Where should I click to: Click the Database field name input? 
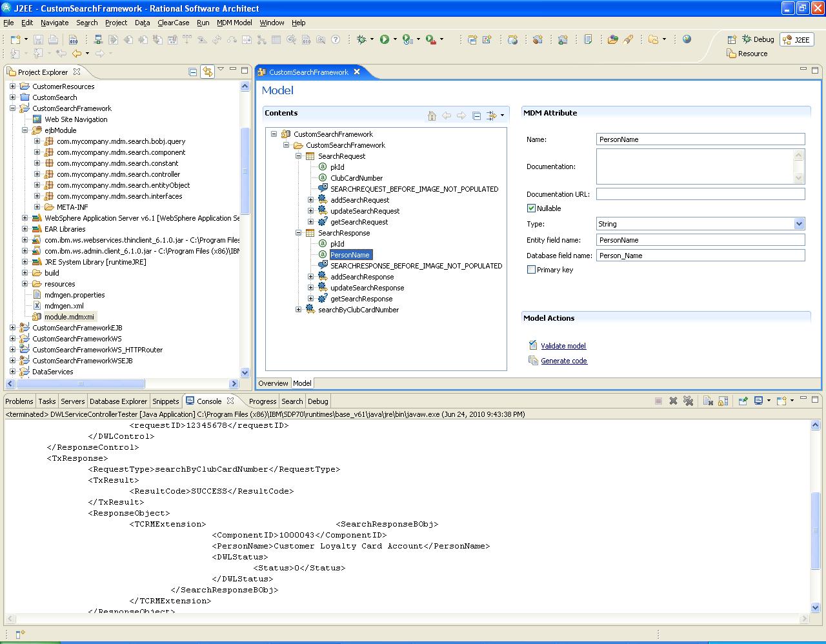[701, 256]
